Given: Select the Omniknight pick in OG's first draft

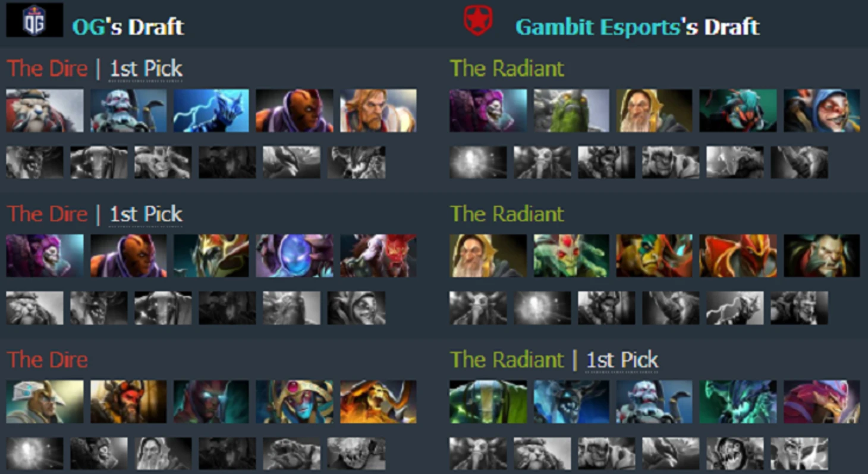Looking at the screenshot, I should pos(378,110).
